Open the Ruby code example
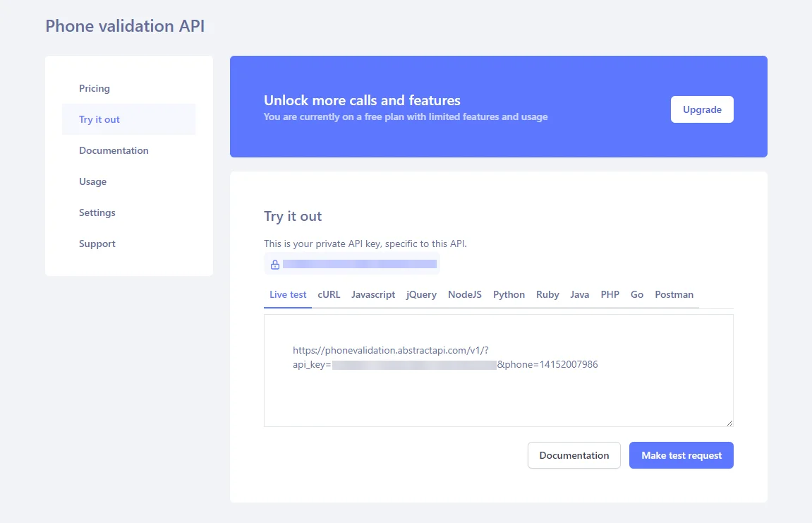 [547, 294]
